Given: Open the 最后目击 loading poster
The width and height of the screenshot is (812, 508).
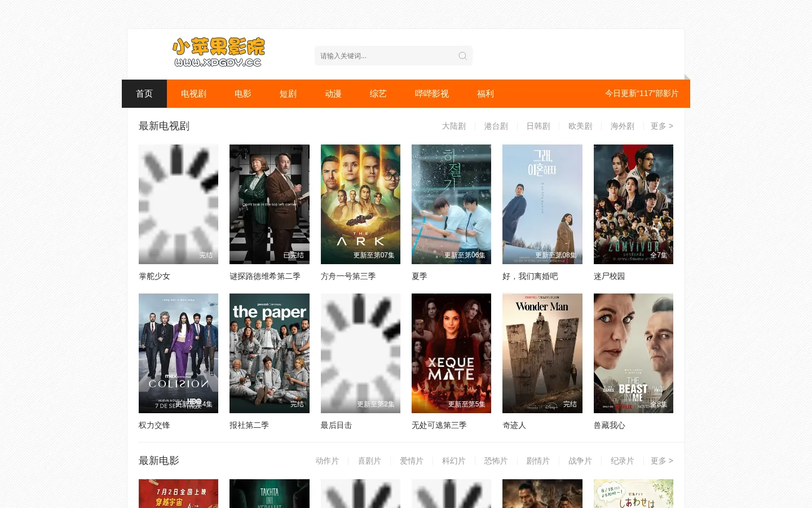Looking at the screenshot, I should pyautogui.click(x=360, y=353).
